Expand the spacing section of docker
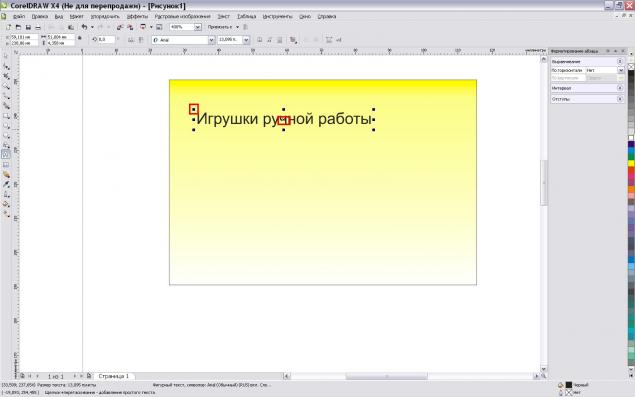 point(620,88)
